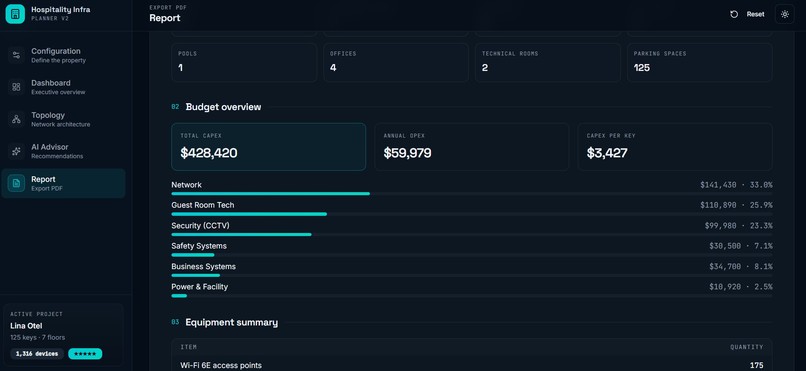The height and width of the screenshot is (371, 806).
Task: Click the Security (CCTV) progress bar
Action: pyautogui.click(x=471, y=234)
